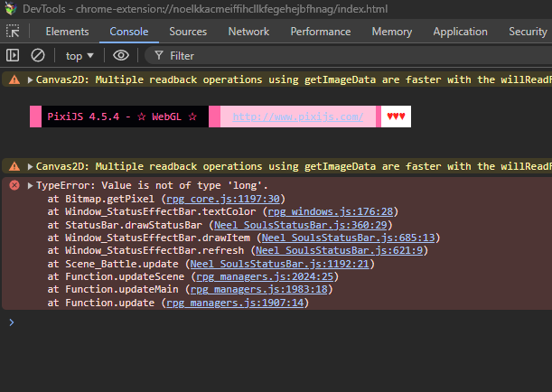Screen dimensions: 552x392
Task: Open the Performance tab
Action: click(x=321, y=32)
